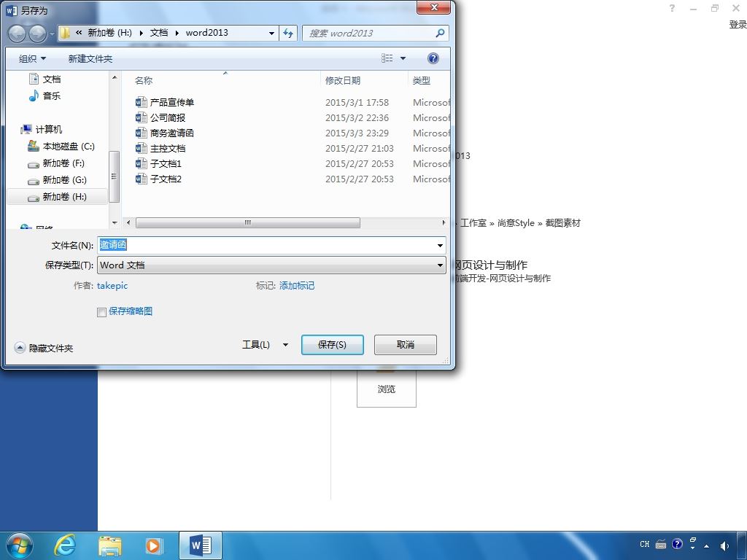Open the 保存类型 Word 文档 dropdown
Screen dimensions: 747x560
click(x=271, y=265)
